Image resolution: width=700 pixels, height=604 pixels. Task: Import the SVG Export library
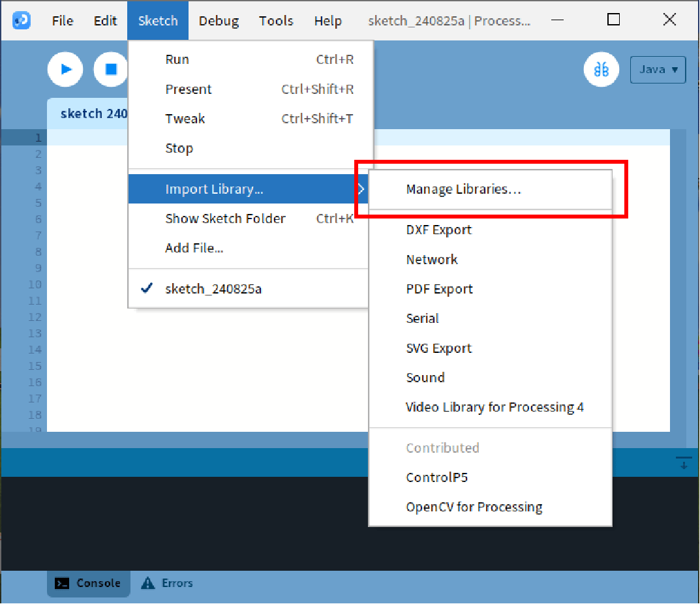490,348
